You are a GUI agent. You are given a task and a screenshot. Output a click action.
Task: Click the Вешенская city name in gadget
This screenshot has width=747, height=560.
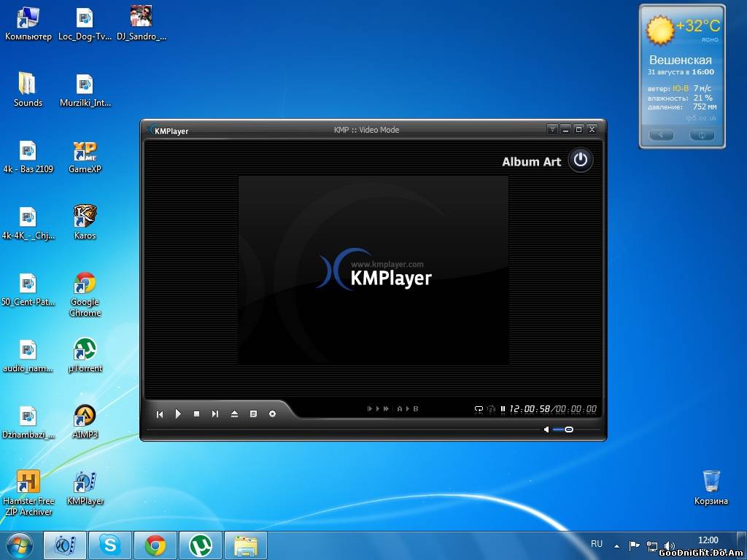[x=681, y=60]
